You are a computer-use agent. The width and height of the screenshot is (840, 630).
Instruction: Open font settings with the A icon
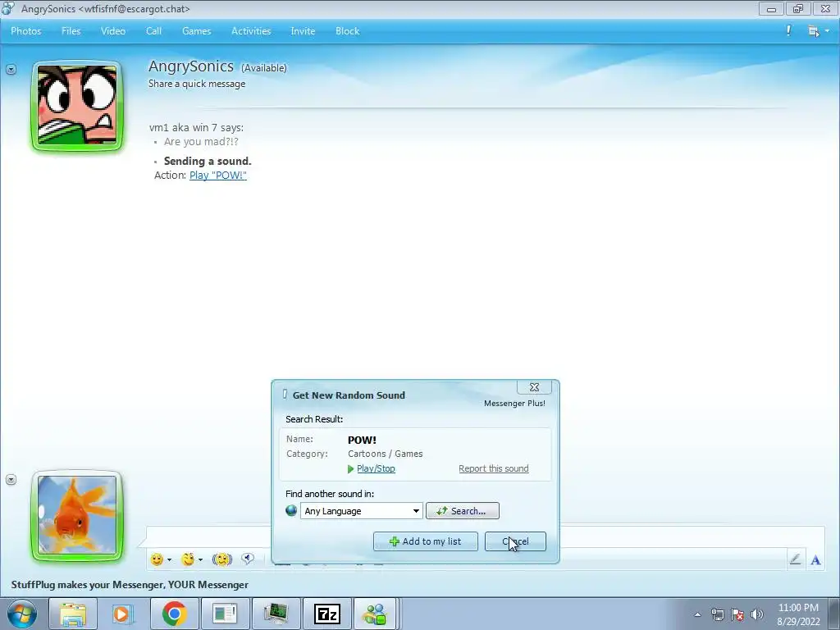coord(816,560)
